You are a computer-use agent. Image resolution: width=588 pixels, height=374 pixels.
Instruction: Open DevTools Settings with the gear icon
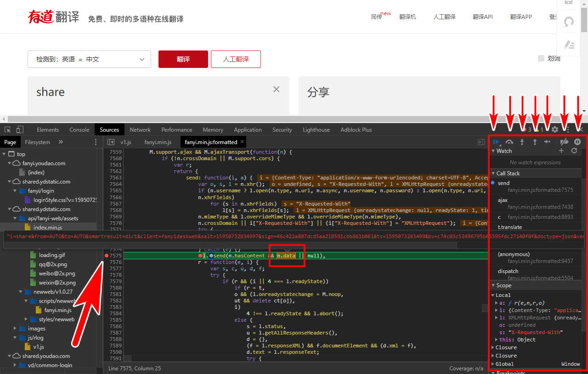tap(555, 129)
